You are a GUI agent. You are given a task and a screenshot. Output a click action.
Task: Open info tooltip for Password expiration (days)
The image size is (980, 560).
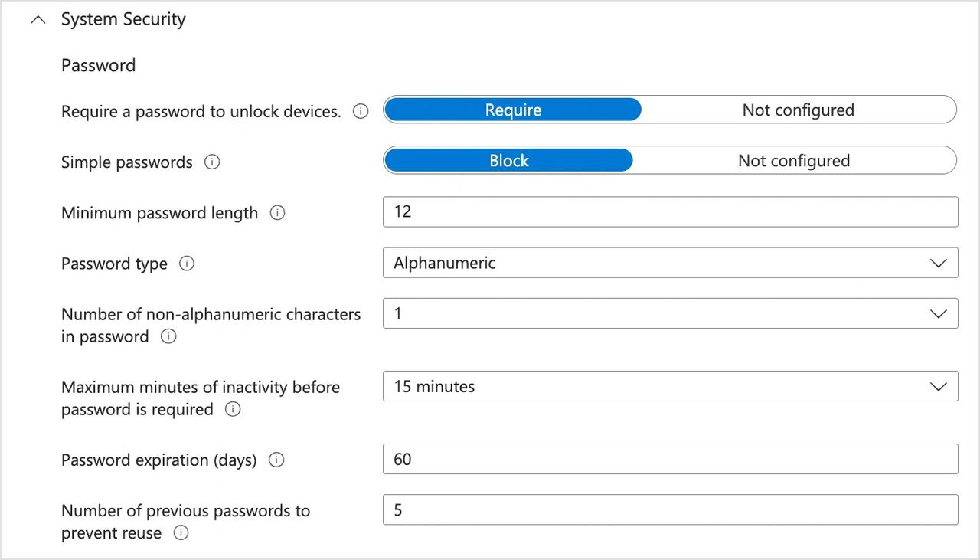[276, 460]
